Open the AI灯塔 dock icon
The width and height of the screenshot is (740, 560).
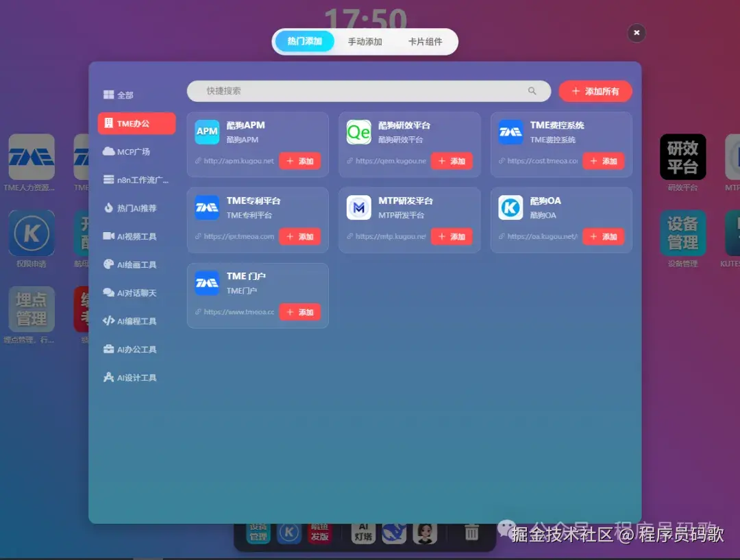363,533
